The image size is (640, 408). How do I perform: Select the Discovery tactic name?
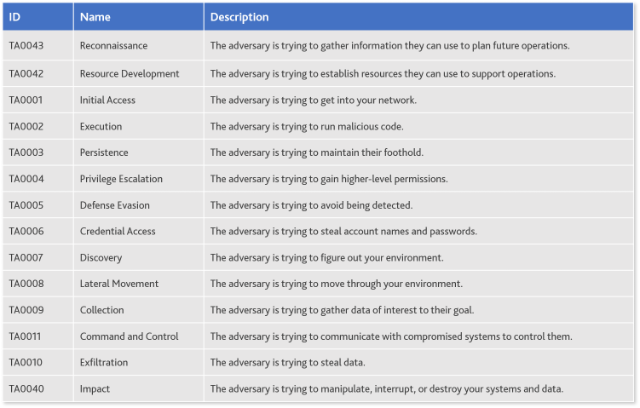click(x=101, y=258)
